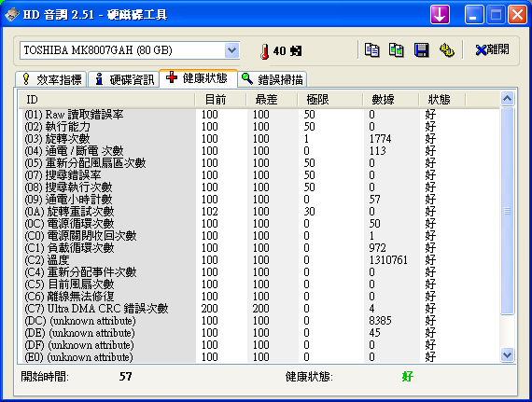Screen dimensions: 532x402
Task: Switch to the 硬碟資訊 info tab
Action: pos(123,79)
